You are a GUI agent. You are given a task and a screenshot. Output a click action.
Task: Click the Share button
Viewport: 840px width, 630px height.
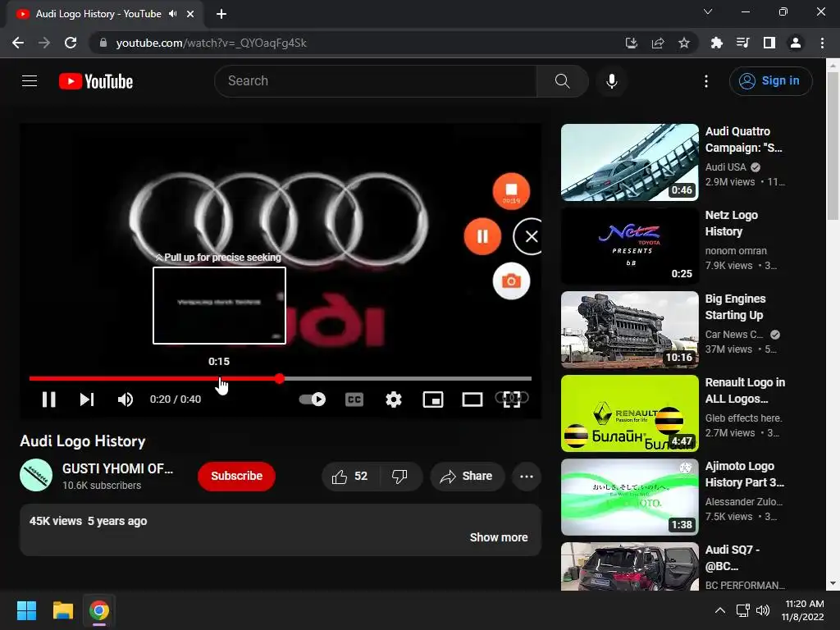pos(467,477)
